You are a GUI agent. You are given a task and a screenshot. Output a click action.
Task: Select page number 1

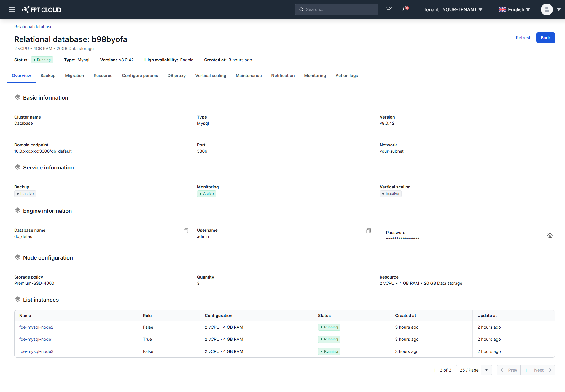pyautogui.click(x=526, y=370)
